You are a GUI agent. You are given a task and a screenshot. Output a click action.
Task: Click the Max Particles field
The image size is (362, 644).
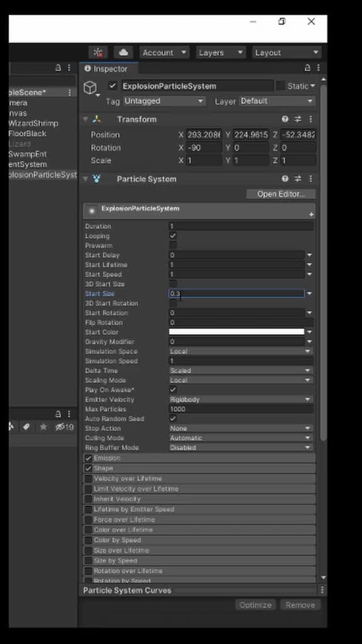[241, 409]
